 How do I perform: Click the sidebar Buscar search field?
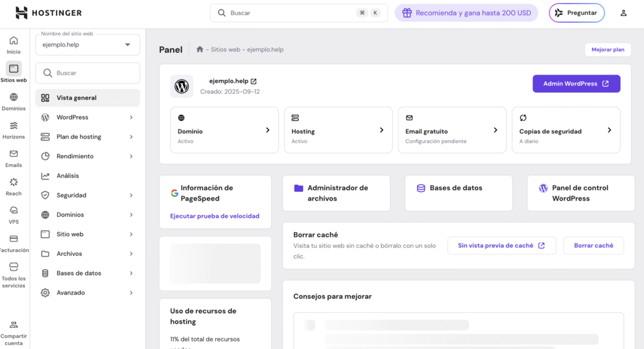click(87, 73)
